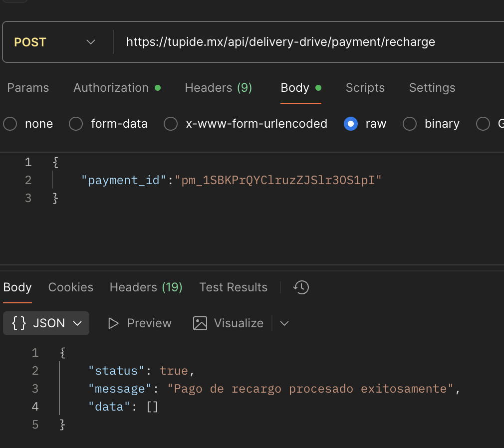Click the JSON curly braces icon
The width and height of the screenshot is (504, 448).
pos(19,323)
